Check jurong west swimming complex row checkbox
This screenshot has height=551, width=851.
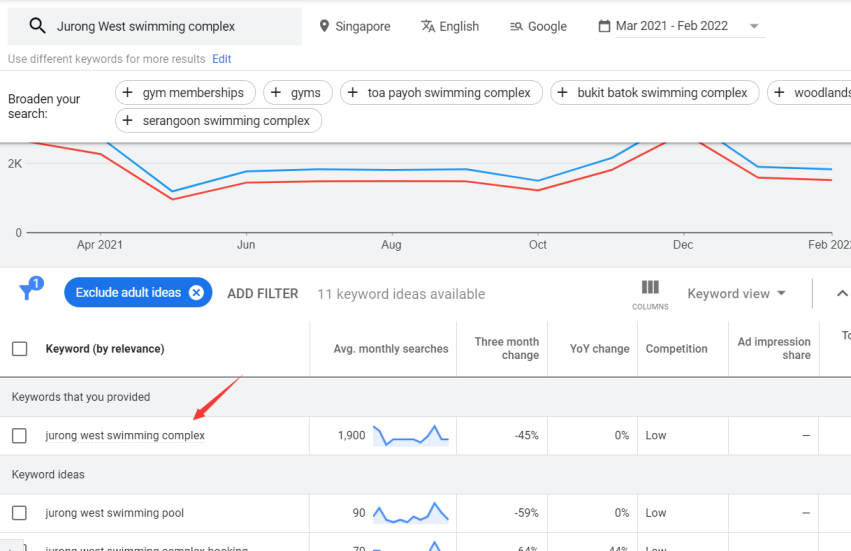pyautogui.click(x=20, y=435)
